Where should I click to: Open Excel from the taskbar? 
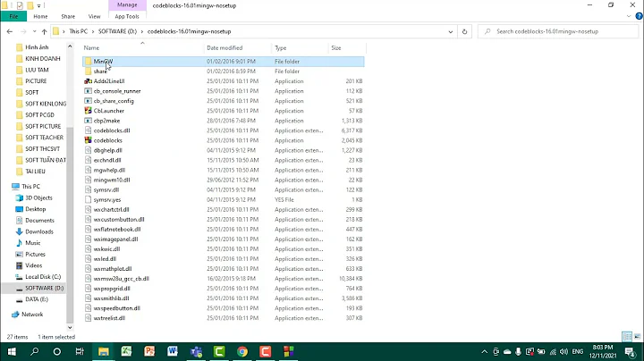(126, 351)
